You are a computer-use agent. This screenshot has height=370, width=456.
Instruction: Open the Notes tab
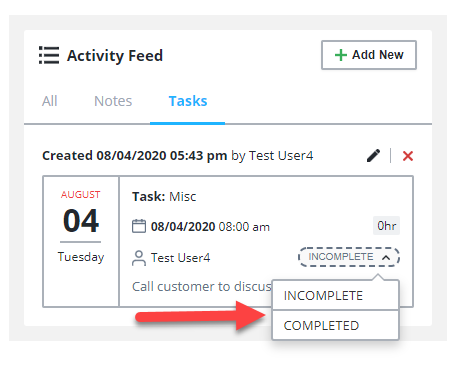point(113,101)
